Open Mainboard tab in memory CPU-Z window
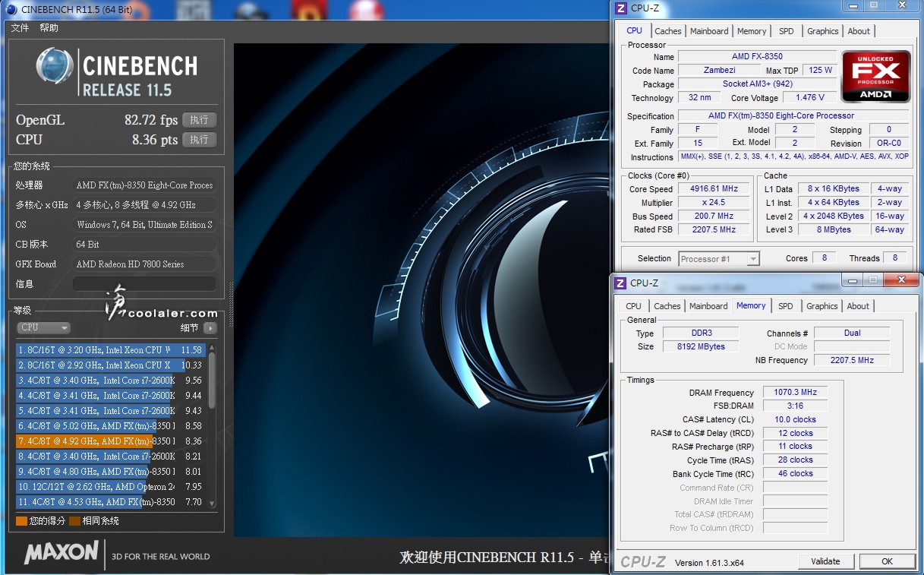This screenshot has width=924, height=575. pyautogui.click(x=708, y=306)
